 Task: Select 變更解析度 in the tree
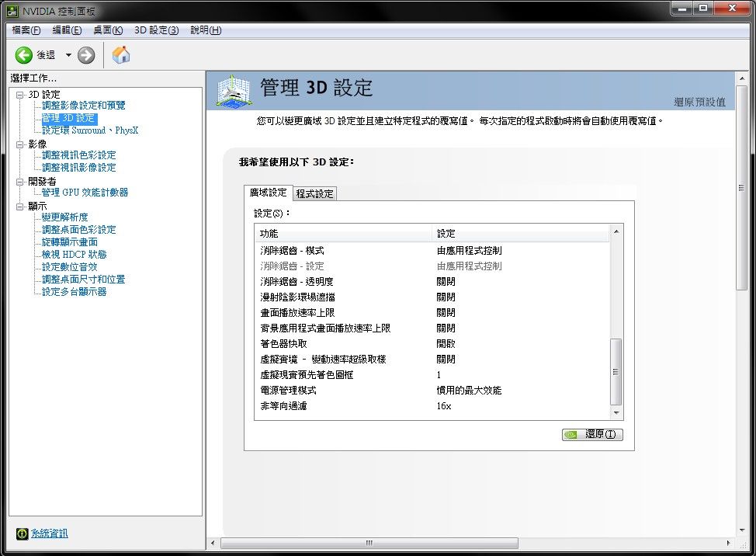tap(64, 217)
